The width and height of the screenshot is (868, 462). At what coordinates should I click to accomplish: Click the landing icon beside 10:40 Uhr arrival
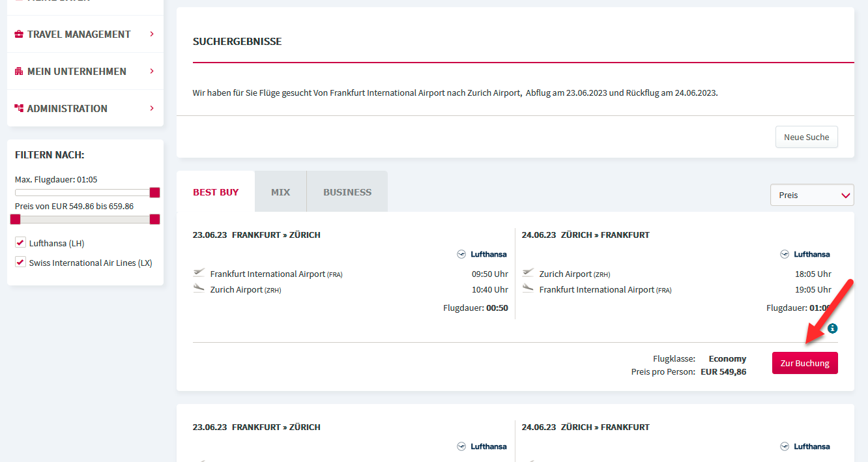[x=199, y=289]
